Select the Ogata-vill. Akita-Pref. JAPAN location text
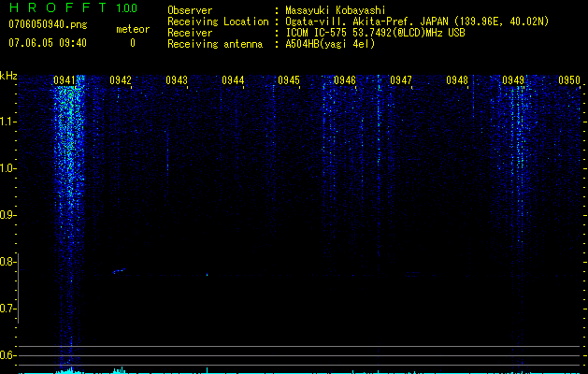 417,22
